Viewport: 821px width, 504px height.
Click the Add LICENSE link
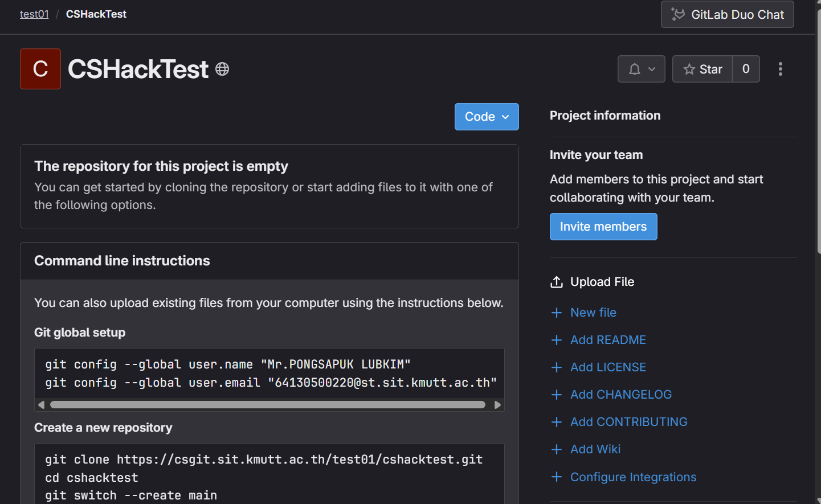coord(608,367)
